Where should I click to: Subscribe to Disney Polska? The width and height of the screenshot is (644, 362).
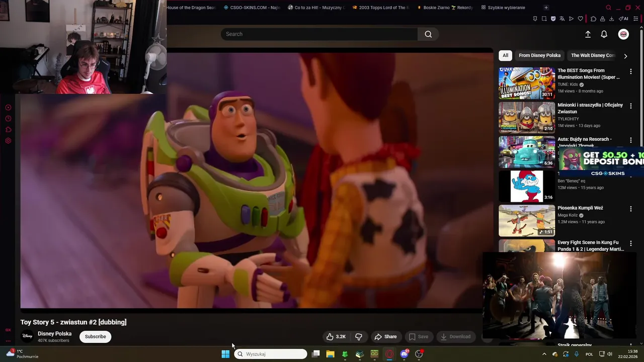tap(96, 337)
